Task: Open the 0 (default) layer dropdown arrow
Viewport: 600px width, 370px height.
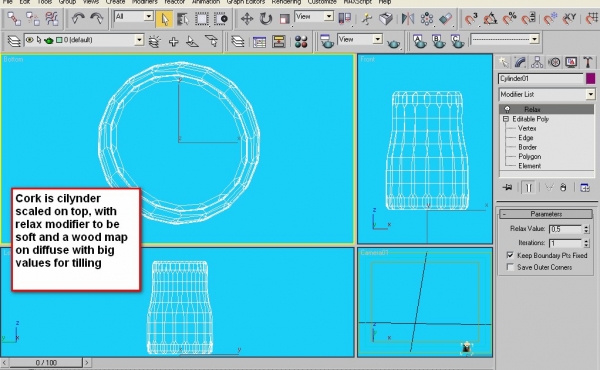Action: (139, 40)
